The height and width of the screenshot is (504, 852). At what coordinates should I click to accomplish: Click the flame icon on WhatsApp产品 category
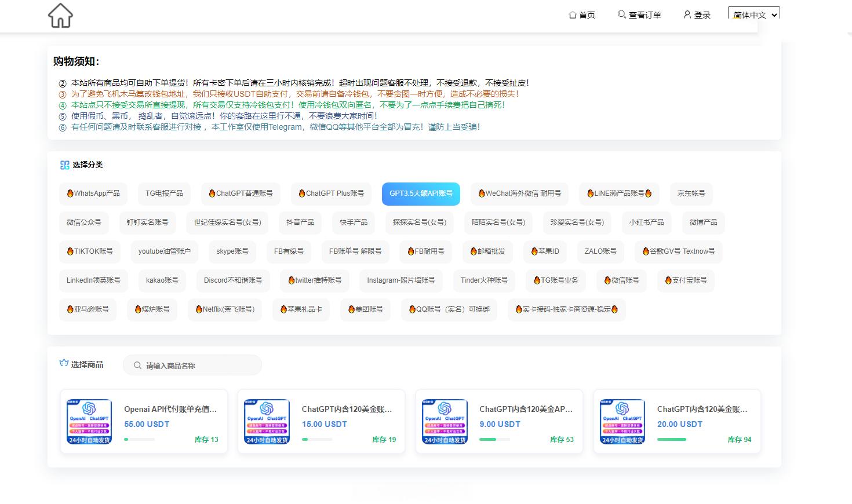[x=70, y=193]
